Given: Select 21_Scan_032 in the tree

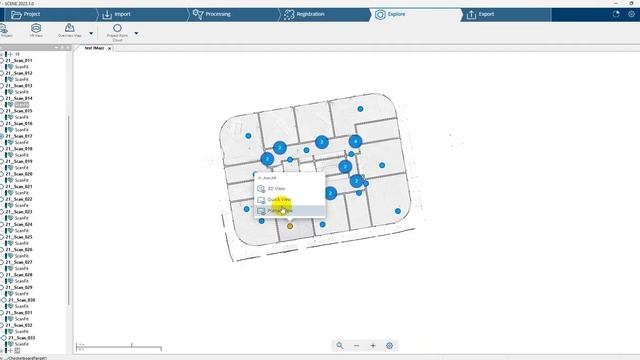Looking at the screenshot, I should pyautogui.click(x=19, y=325).
